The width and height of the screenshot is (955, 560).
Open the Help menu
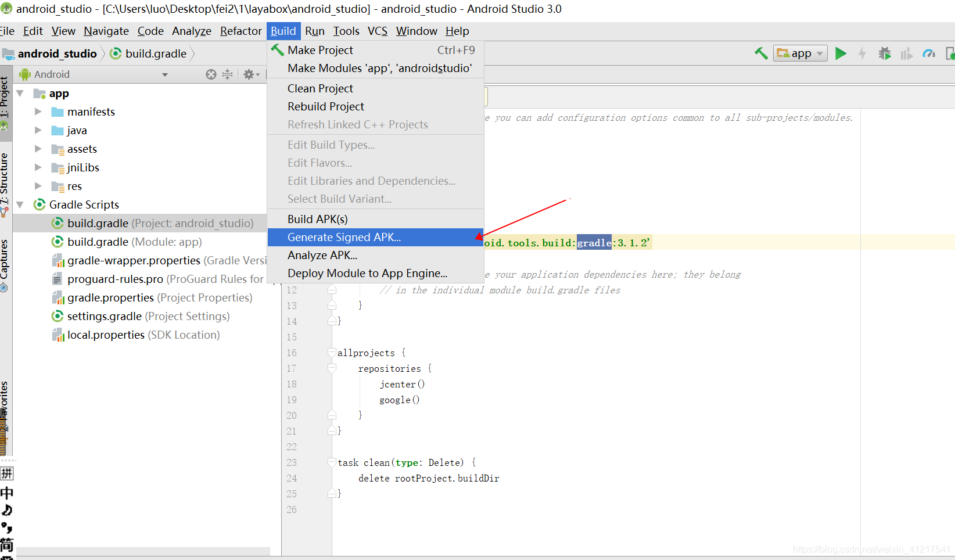coord(457,31)
